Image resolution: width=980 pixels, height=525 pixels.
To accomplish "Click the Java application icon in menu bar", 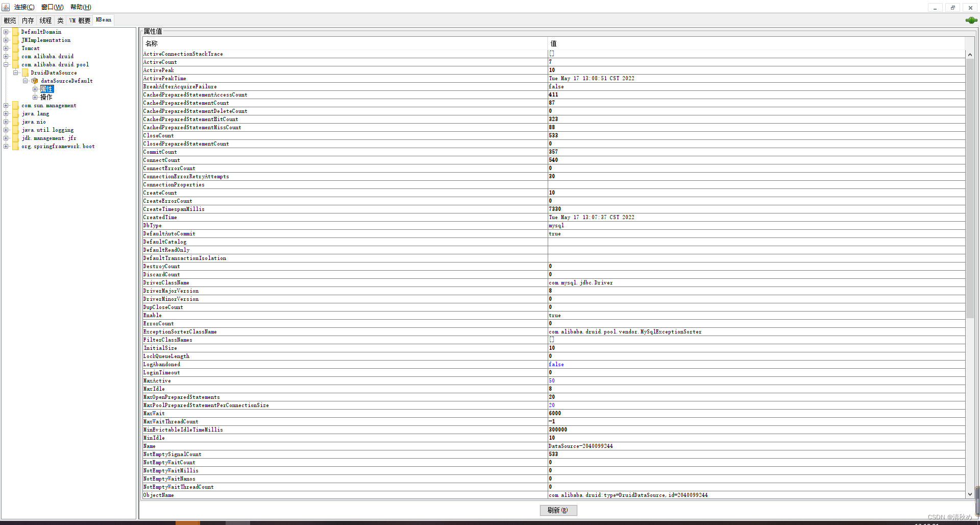I will pyautogui.click(x=6, y=7).
